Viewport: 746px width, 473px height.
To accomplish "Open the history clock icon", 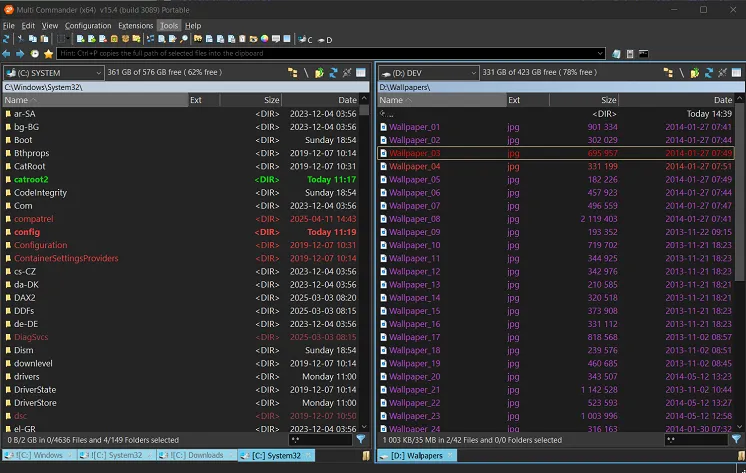I will [x=34, y=54].
